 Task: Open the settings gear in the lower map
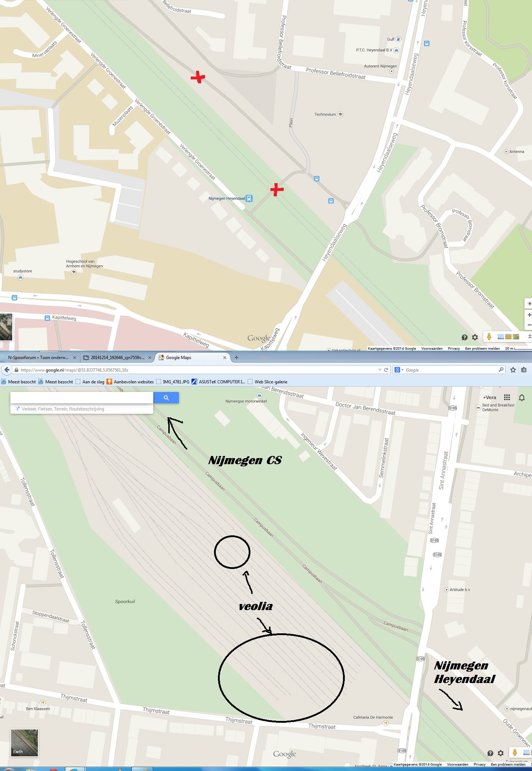(501, 753)
